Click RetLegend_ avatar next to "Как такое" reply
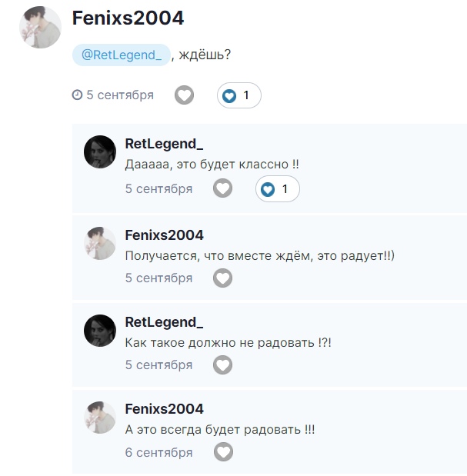Viewport: 467px width, 476px height. point(99,329)
